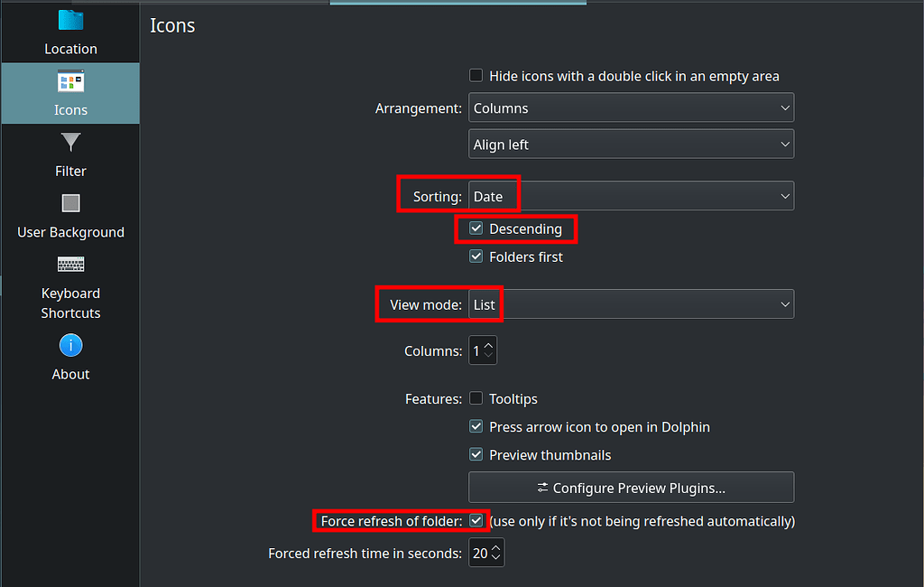Click the Forced refresh time input field

pos(481,553)
